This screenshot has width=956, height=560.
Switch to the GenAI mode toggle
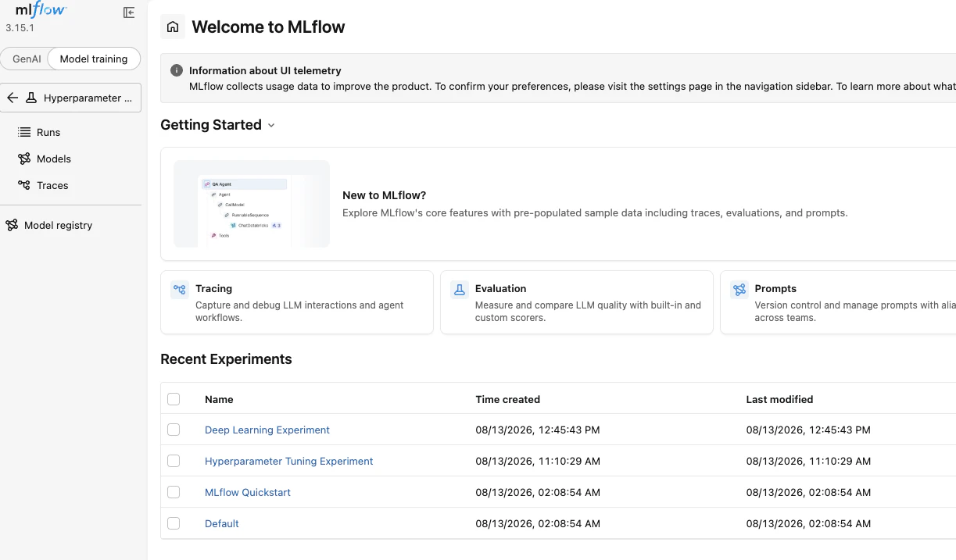pos(27,59)
